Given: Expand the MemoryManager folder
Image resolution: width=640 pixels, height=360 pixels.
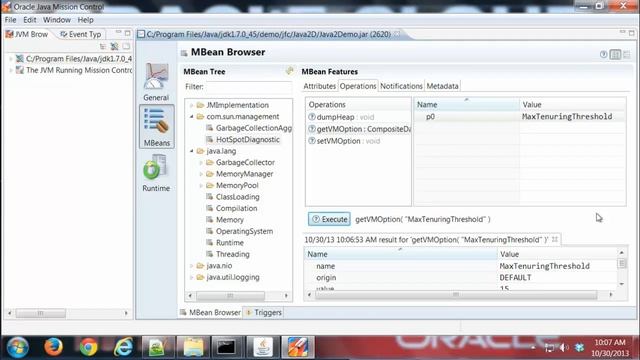Looking at the screenshot, I should coord(201,174).
